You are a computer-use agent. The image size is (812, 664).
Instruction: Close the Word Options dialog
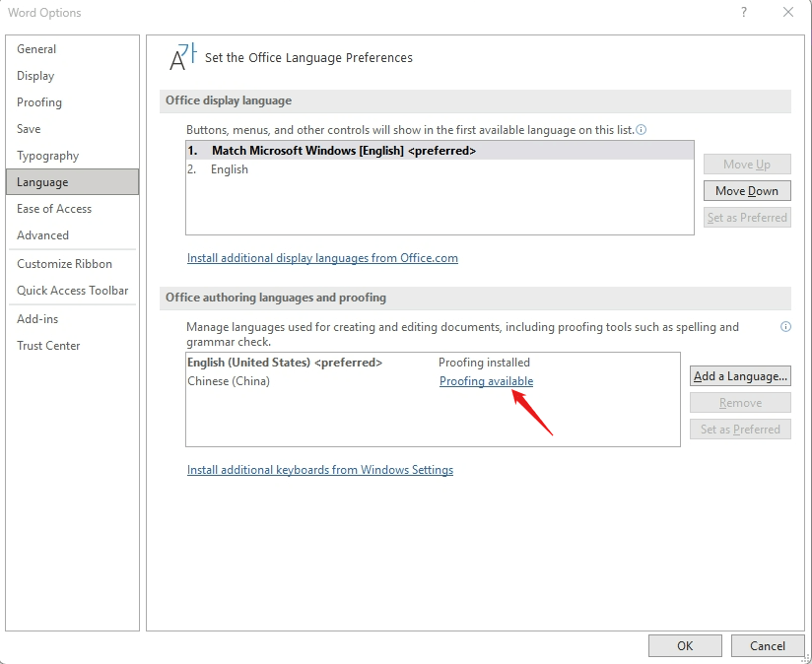tap(787, 13)
